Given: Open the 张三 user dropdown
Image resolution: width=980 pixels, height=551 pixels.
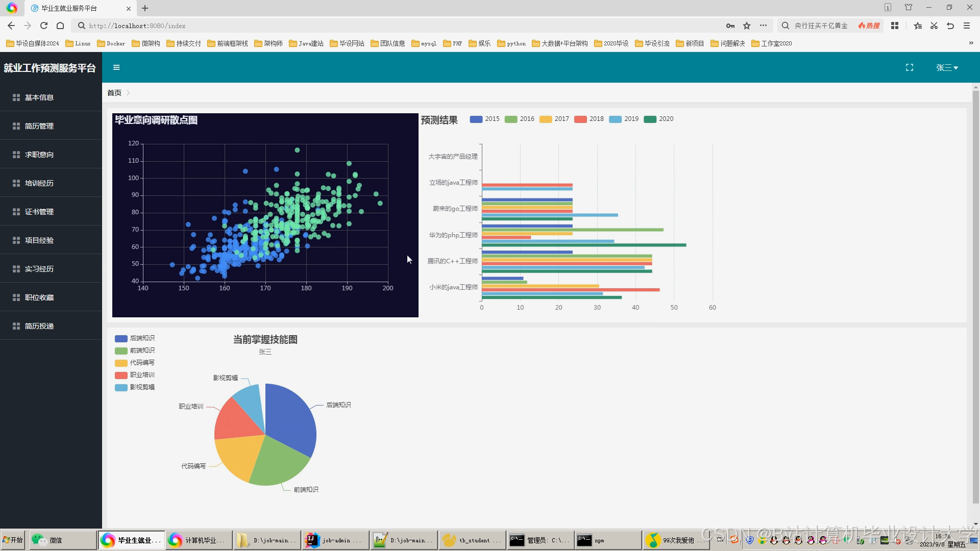Looking at the screenshot, I should pos(947,67).
